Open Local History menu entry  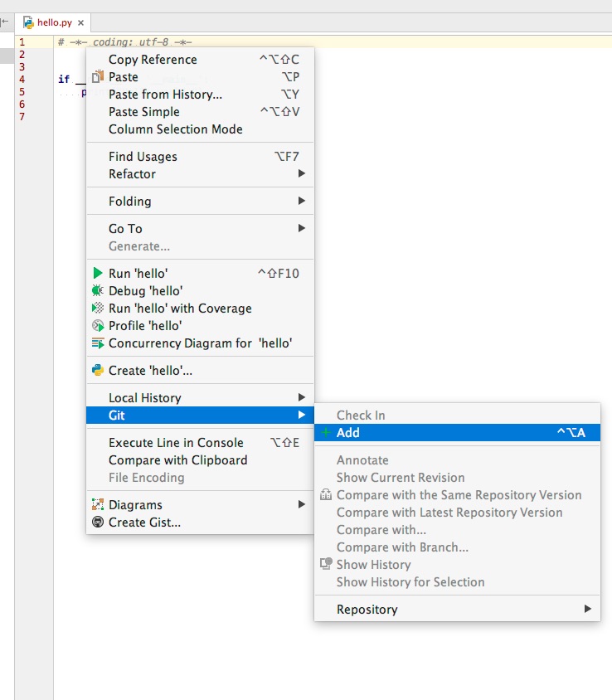[200, 397]
